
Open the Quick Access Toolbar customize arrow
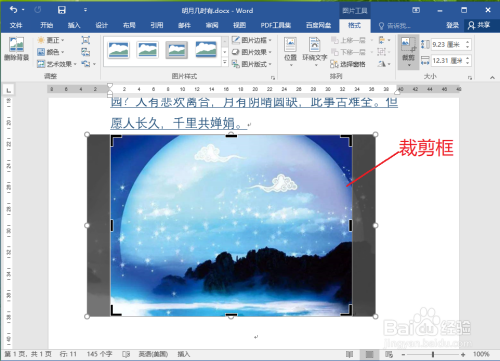point(85,10)
